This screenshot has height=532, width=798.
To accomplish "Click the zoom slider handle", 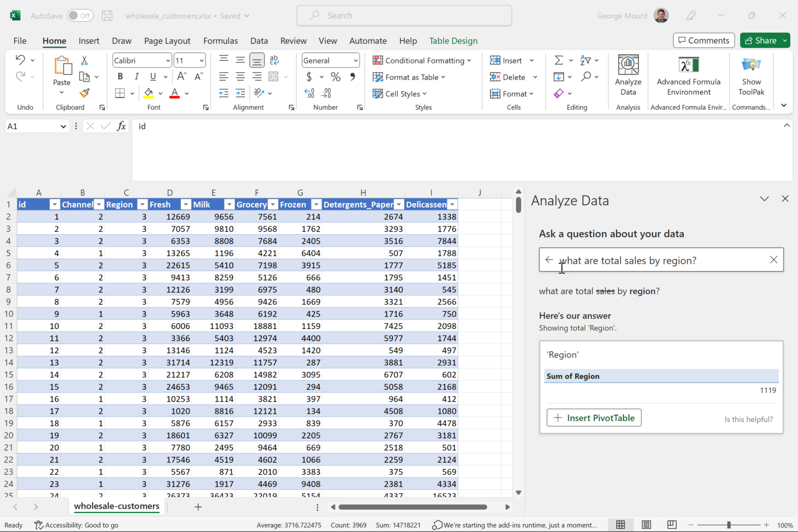I will pyautogui.click(x=729, y=525).
